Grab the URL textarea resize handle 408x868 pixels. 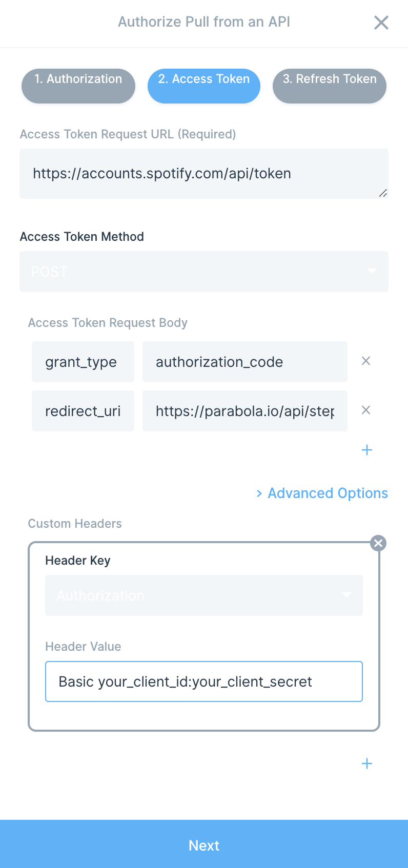point(383,193)
